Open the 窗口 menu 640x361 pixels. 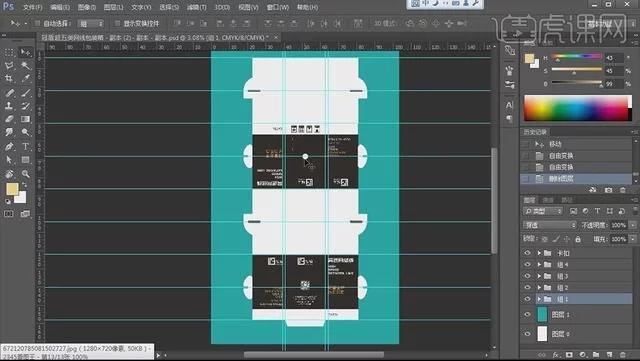[x=278, y=7]
